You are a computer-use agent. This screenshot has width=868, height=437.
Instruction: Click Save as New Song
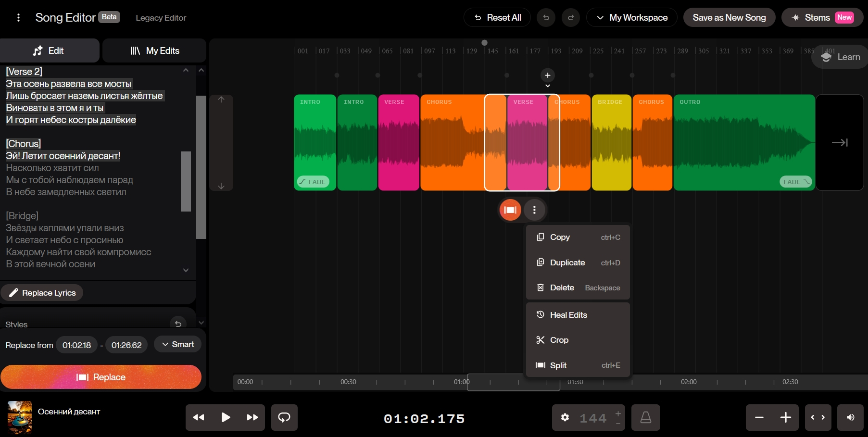coord(729,18)
